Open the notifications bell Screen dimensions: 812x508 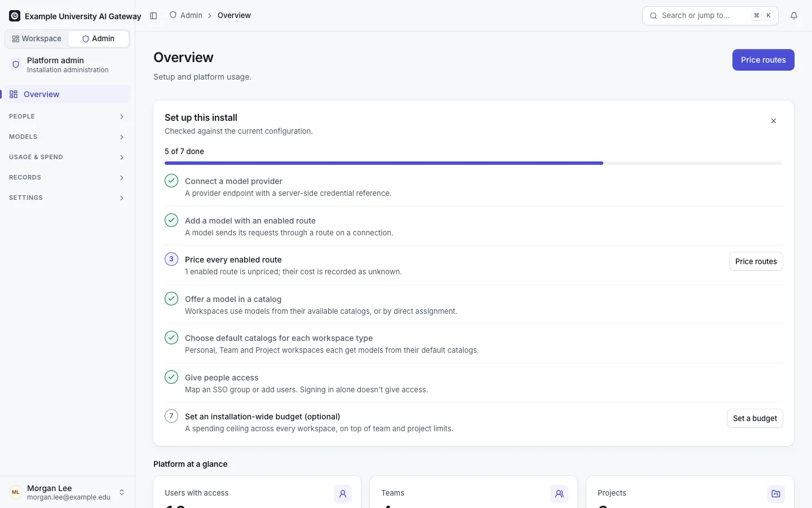pos(794,16)
